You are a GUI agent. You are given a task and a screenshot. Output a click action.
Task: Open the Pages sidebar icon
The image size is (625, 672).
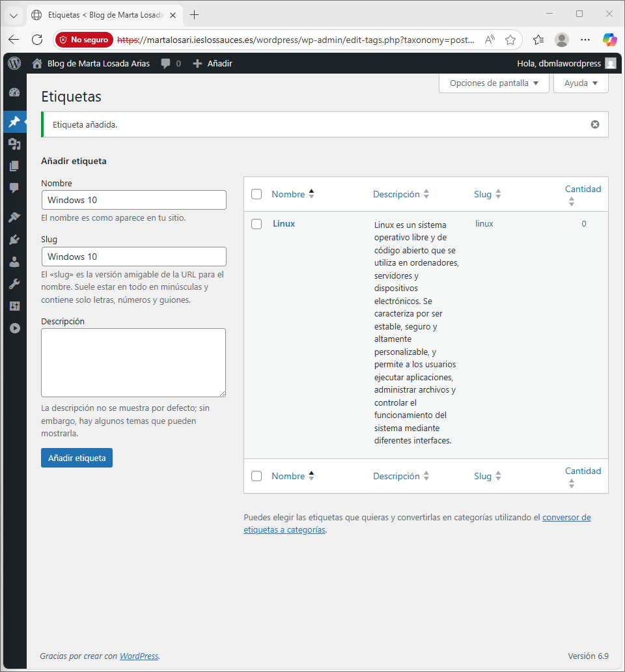(x=14, y=166)
